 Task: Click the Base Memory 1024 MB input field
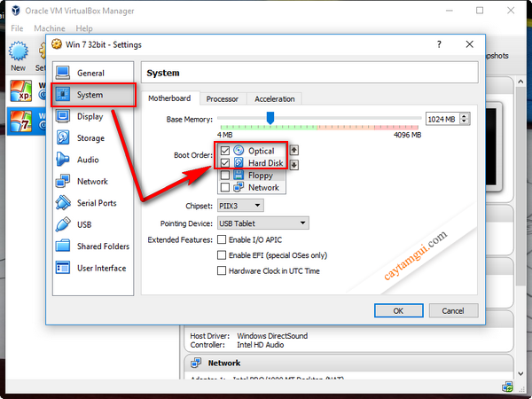tap(442, 119)
